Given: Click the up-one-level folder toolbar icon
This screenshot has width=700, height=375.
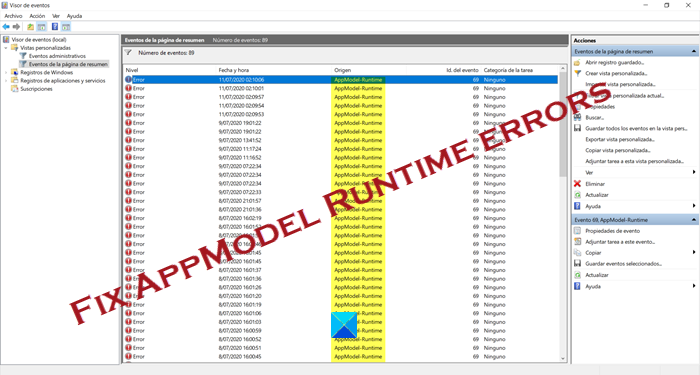Looking at the screenshot, I should click(30, 27).
